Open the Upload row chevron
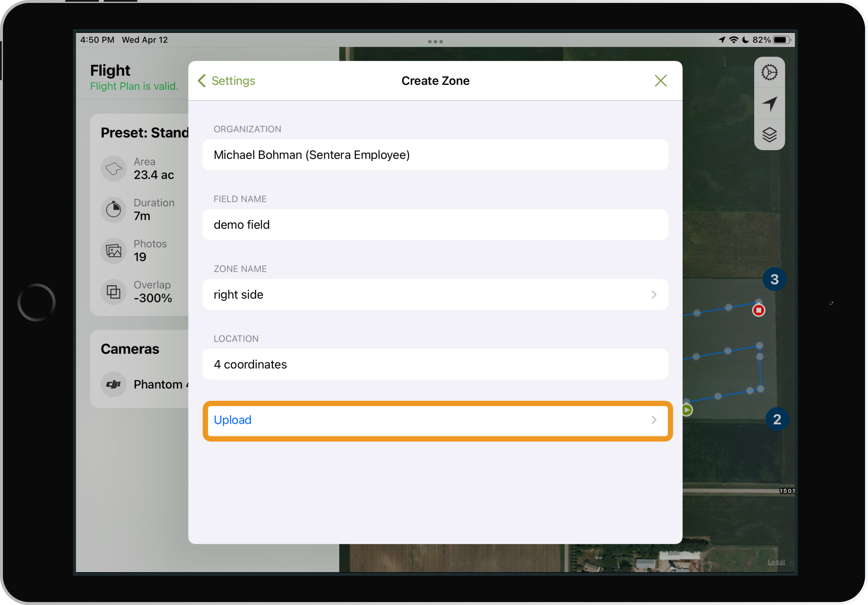This screenshot has height=605, width=868. [x=654, y=420]
